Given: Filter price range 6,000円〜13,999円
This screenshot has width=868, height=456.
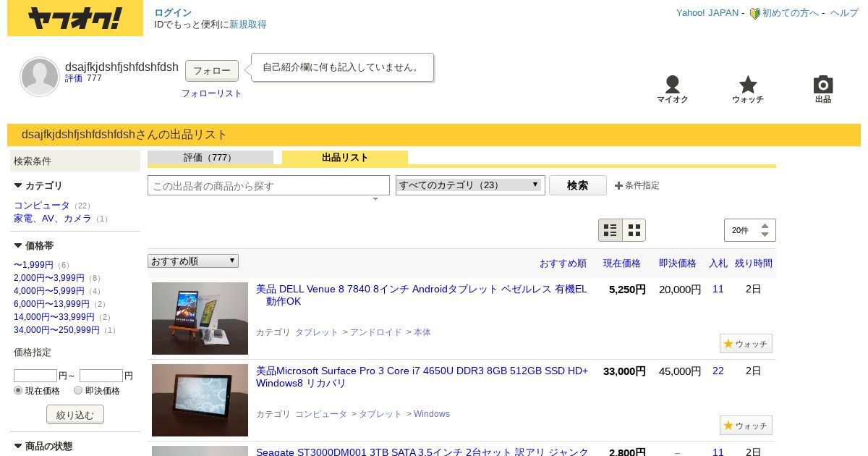Looking at the screenshot, I should [x=51, y=304].
